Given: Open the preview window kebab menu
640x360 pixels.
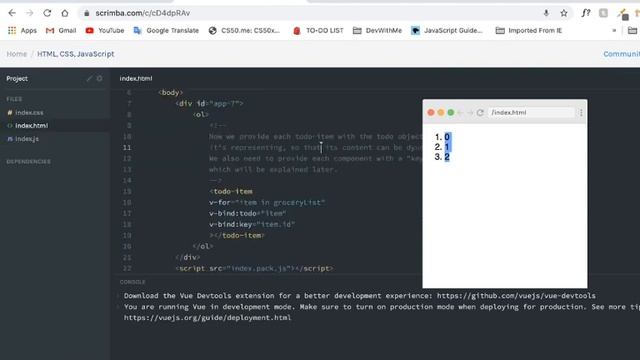Looking at the screenshot, I should [581, 113].
